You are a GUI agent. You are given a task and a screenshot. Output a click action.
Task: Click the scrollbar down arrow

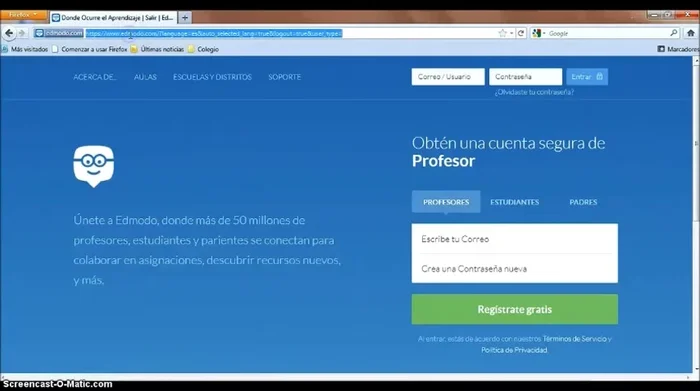coord(696,370)
